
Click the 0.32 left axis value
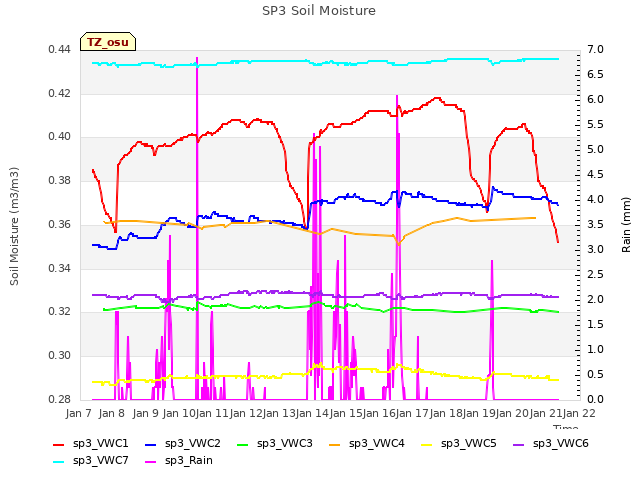pos(60,312)
